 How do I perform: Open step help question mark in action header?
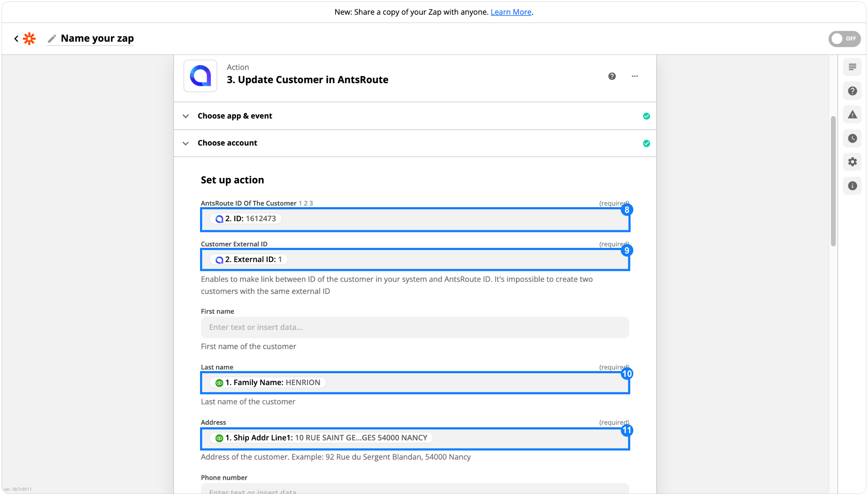click(612, 76)
